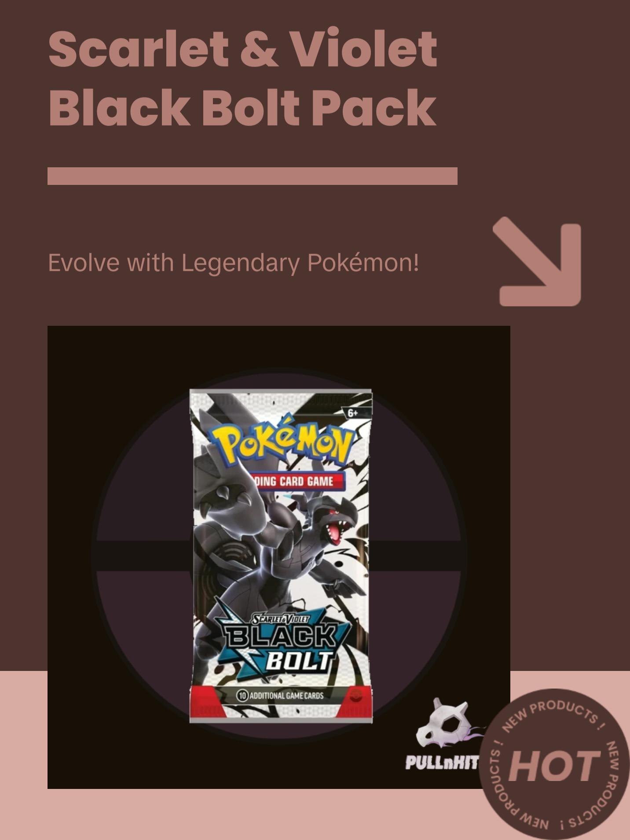Tap the HOT new products badge
The height and width of the screenshot is (840, 630).
tap(554, 764)
